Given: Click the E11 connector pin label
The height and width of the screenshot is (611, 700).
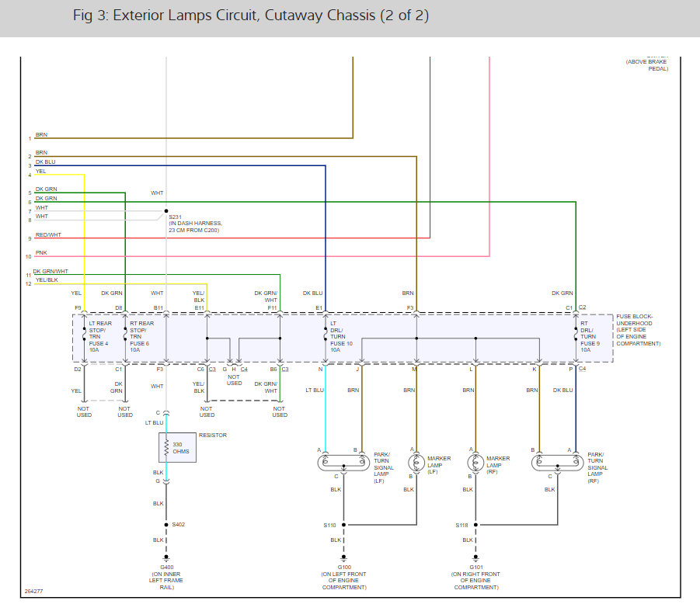Looking at the screenshot, I should point(199,307).
